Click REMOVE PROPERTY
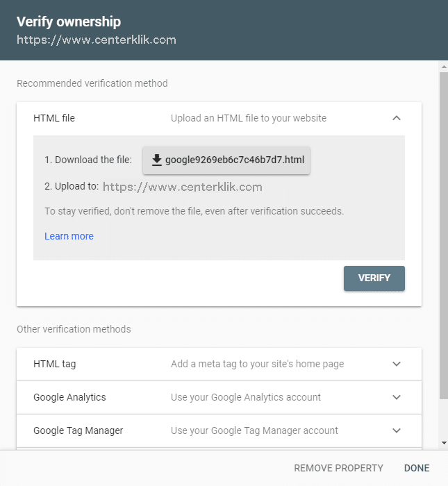Image resolution: width=448 pixels, height=486 pixels. (x=338, y=468)
